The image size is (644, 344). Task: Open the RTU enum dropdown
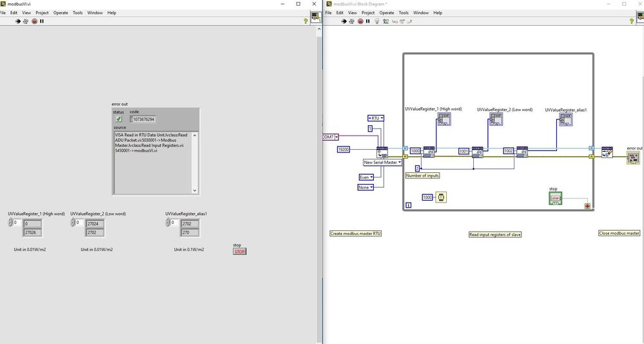[376, 118]
